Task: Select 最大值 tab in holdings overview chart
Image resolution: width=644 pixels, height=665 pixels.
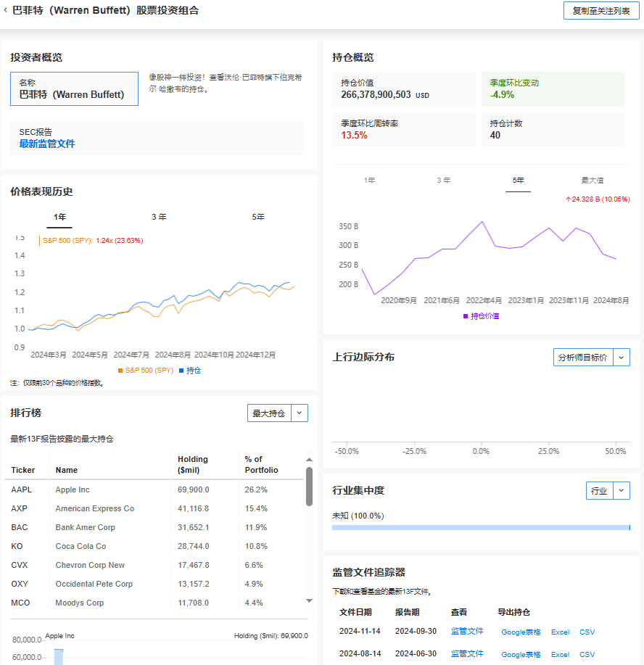Action: click(x=592, y=180)
